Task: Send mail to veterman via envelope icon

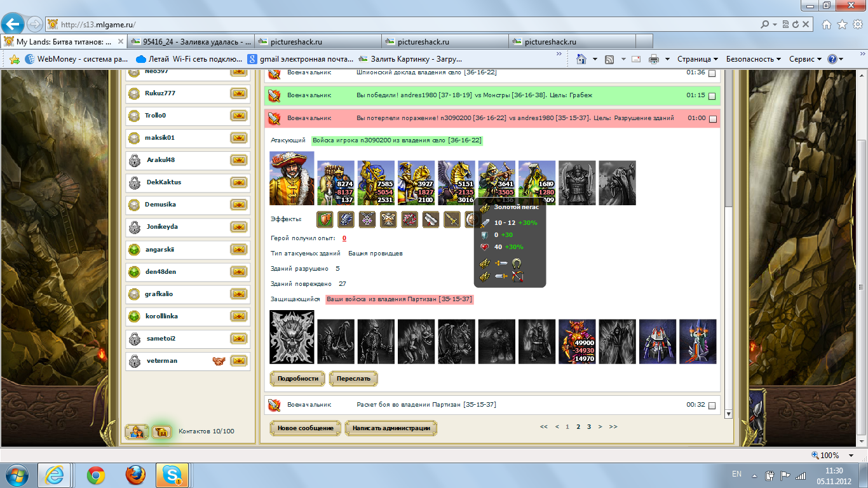Action: point(238,361)
